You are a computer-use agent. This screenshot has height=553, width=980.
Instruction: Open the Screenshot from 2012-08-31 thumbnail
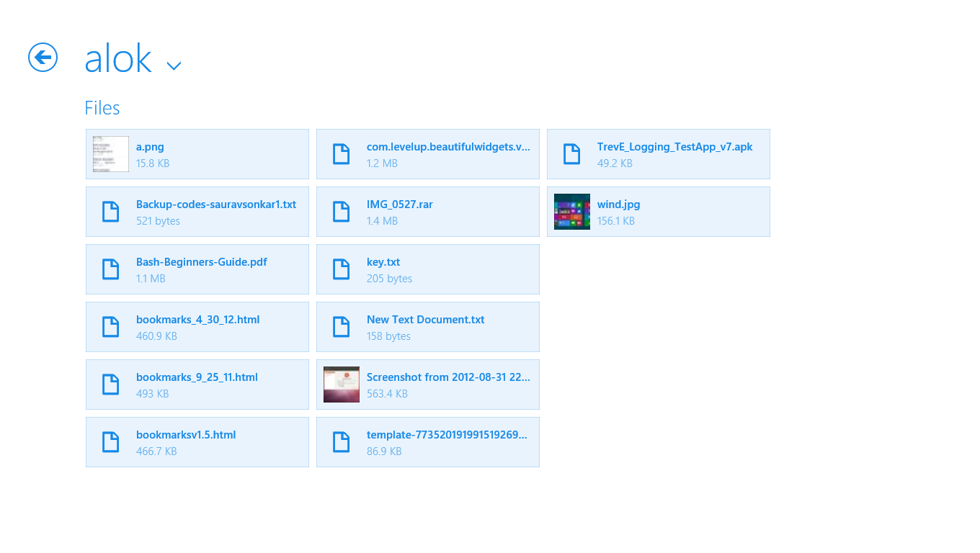[342, 385]
